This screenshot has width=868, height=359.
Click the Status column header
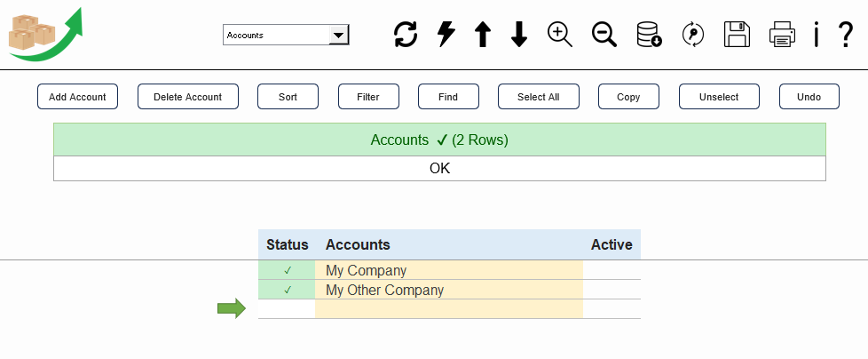click(x=287, y=245)
